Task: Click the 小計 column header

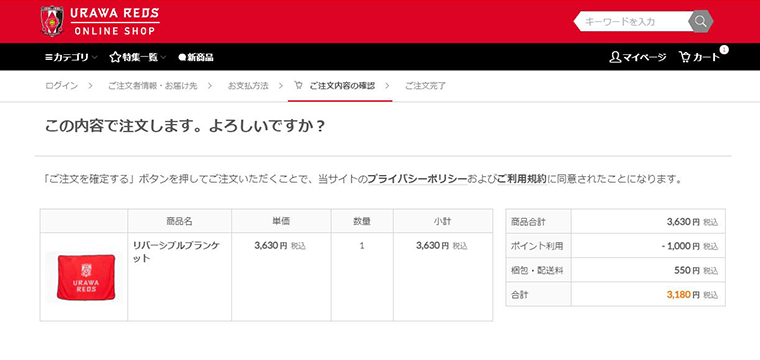Action: tap(443, 221)
